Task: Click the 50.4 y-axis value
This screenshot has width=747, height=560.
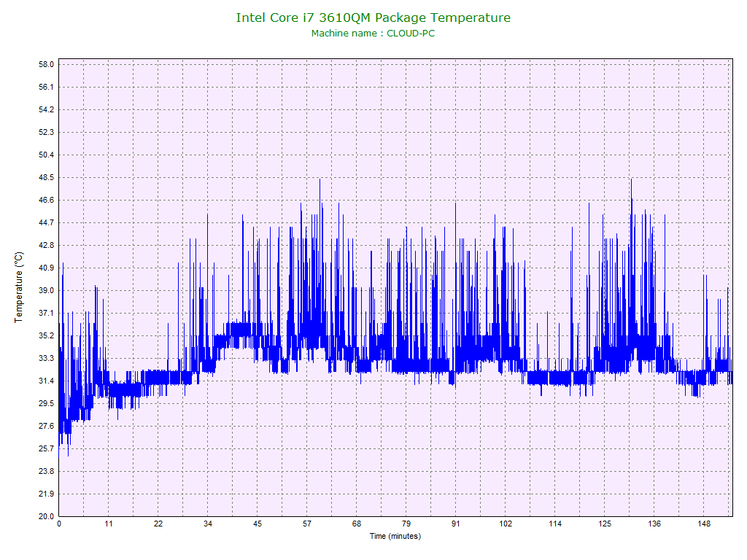Action: point(46,155)
